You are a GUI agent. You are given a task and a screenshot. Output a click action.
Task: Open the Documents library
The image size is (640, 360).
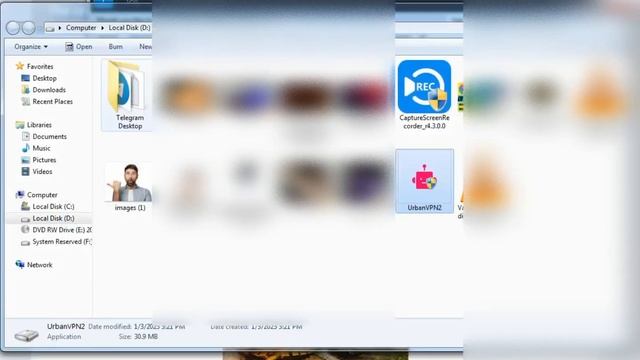pyautogui.click(x=49, y=137)
